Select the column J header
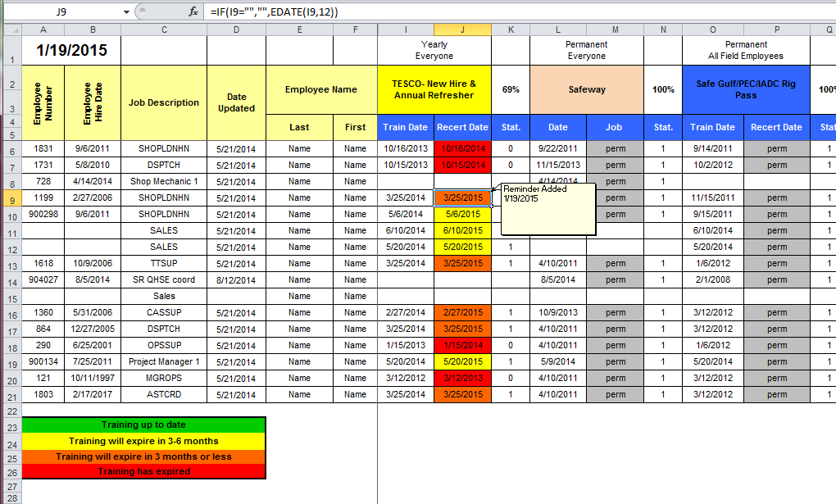 click(462, 30)
